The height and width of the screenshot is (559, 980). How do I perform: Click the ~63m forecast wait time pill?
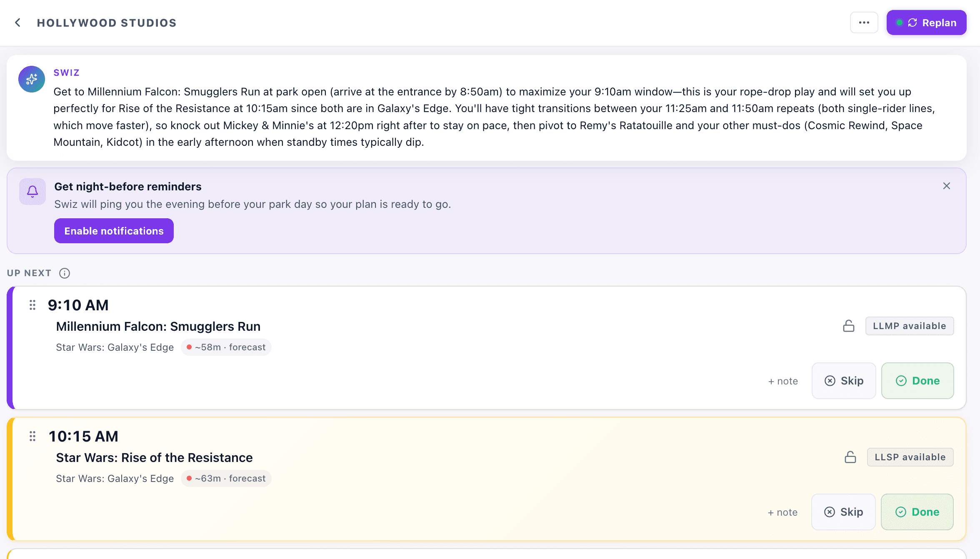[226, 479]
